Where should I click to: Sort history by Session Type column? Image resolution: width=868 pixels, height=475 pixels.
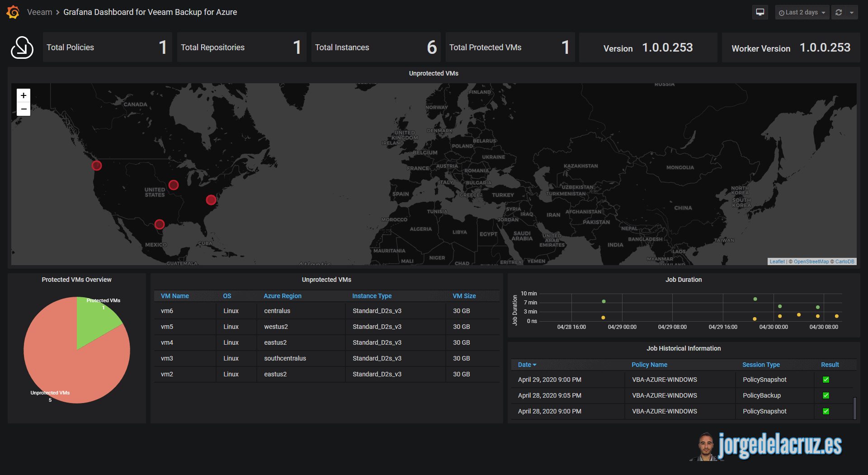(x=761, y=365)
